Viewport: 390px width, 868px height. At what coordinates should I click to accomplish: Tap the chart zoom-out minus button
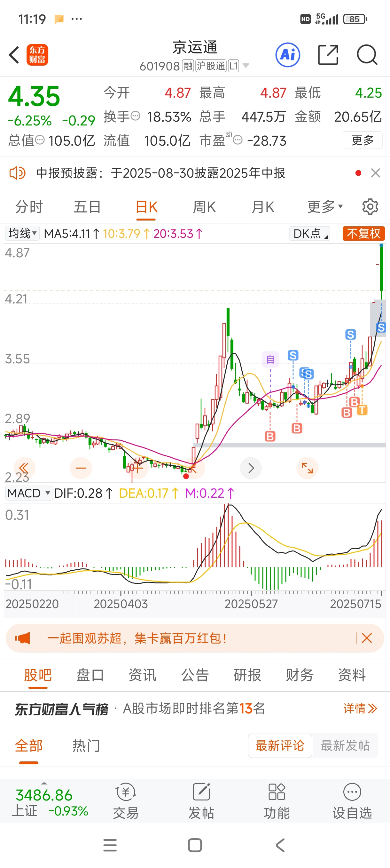[81, 468]
